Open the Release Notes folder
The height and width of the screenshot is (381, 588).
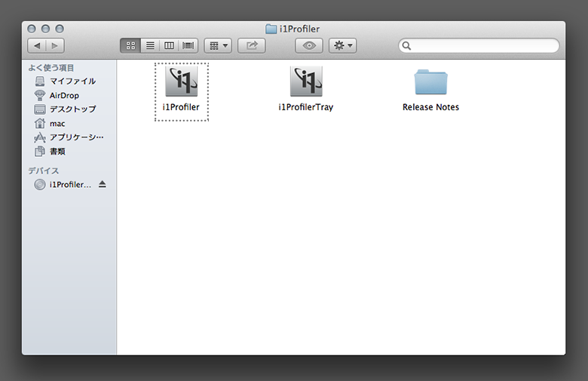pyautogui.click(x=430, y=82)
